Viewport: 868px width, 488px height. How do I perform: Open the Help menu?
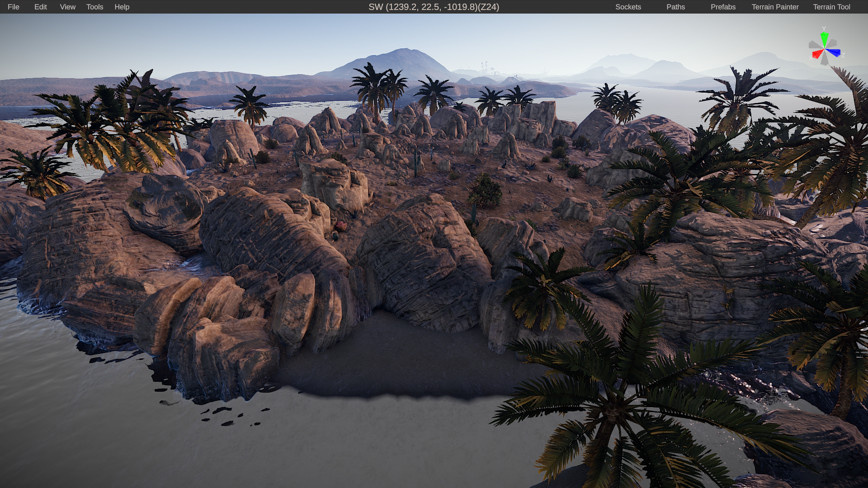pyautogui.click(x=122, y=7)
